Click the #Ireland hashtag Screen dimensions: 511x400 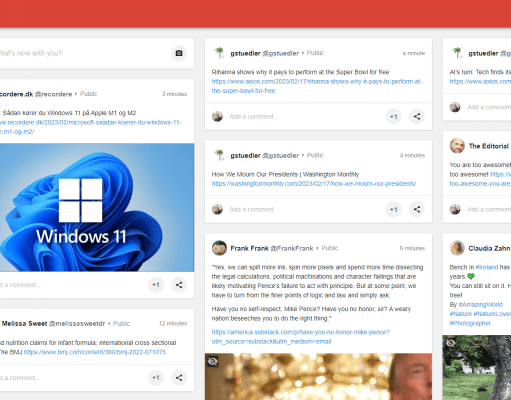coord(487,267)
